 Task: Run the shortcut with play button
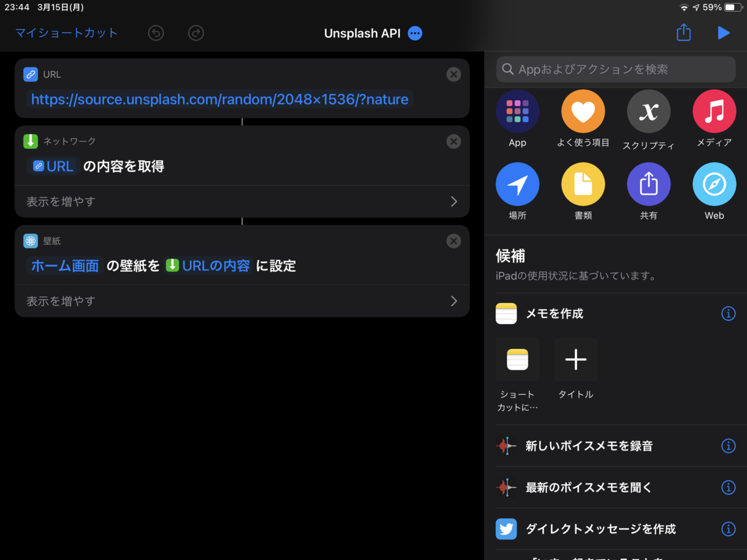tap(723, 33)
